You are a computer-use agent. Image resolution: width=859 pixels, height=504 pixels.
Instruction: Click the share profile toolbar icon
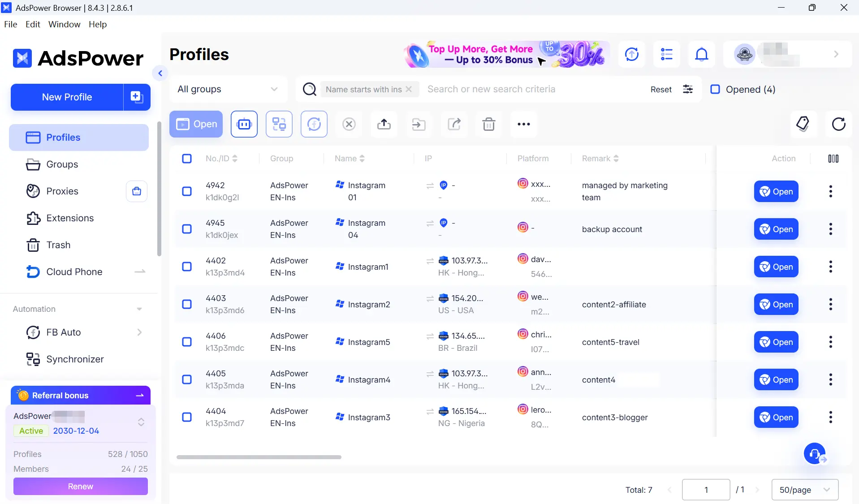click(454, 124)
